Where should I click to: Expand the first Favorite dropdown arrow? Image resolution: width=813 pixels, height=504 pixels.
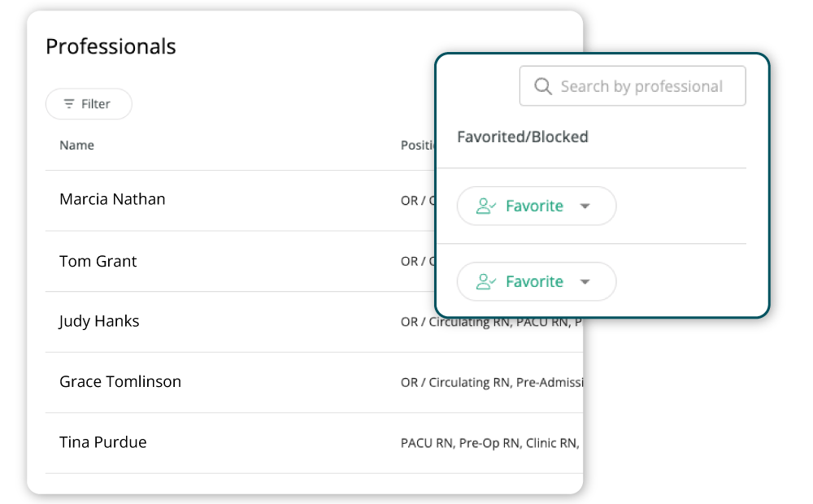point(585,206)
